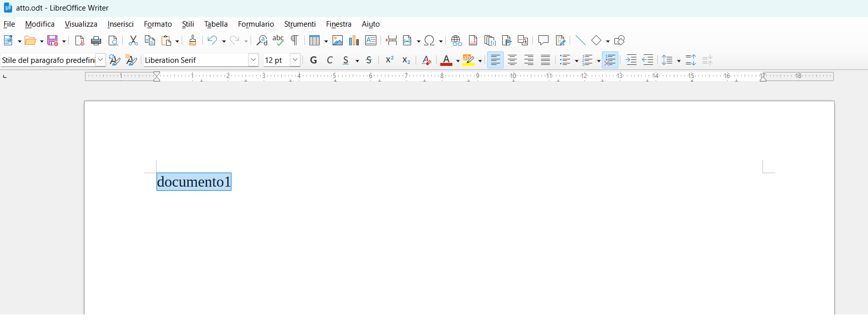Open highlighting color dropdown arrow
The height and width of the screenshot is (326, 868).
coord(480,61)
